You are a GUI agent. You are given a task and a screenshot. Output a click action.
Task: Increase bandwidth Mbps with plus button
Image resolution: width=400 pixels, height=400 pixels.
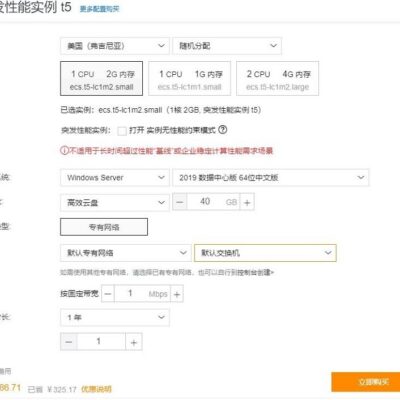click(177, 294)
